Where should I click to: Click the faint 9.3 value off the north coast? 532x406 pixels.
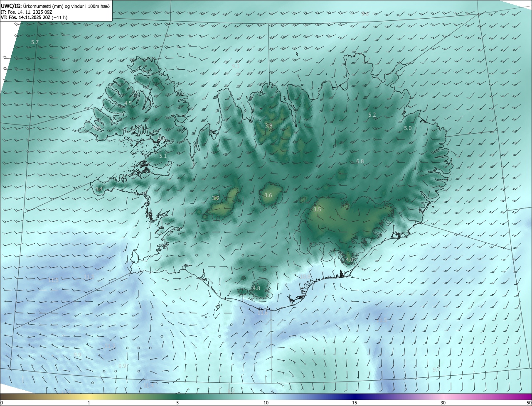coord(236,66)
